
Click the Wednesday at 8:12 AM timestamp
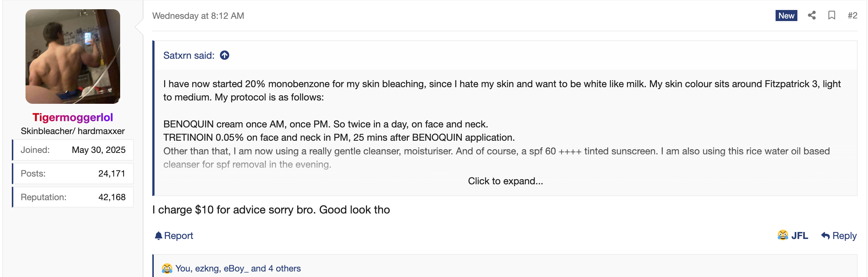pyautogui.click(x=198, y=16)
